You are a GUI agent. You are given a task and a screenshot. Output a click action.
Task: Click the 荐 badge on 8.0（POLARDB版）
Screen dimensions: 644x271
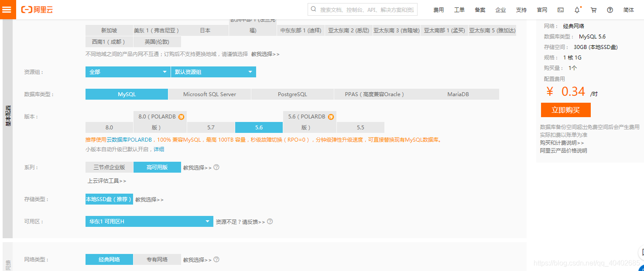click(182, 116)
